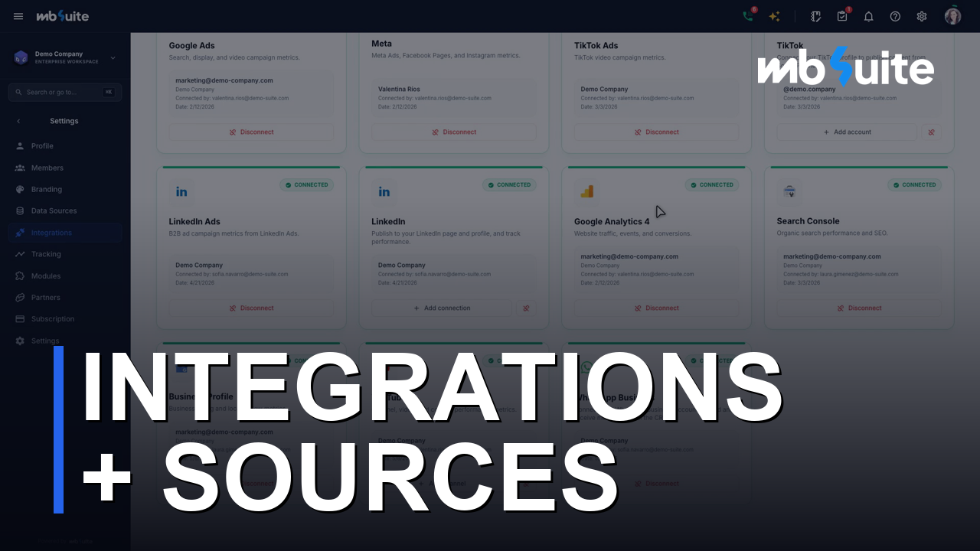Expand the Demo Company workspace switcher
The image size is (980, 551).
(x=113, y=57)
